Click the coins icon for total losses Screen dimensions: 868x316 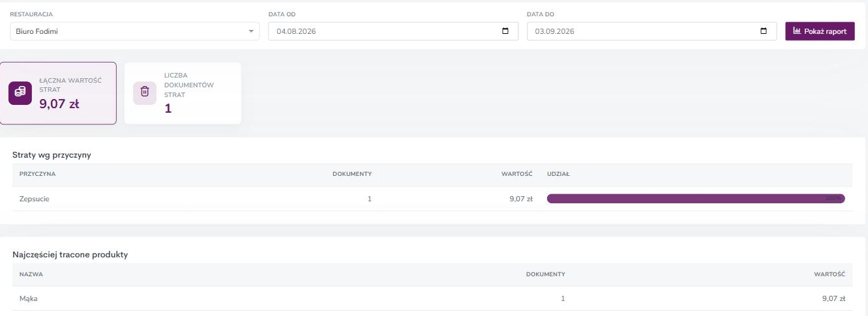pos(20,93)
